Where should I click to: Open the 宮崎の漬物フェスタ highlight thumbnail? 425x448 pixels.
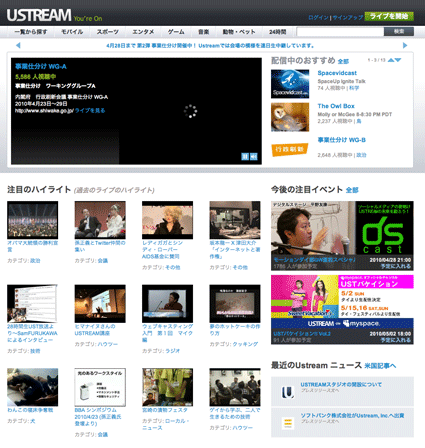click(x=167, y=387)
